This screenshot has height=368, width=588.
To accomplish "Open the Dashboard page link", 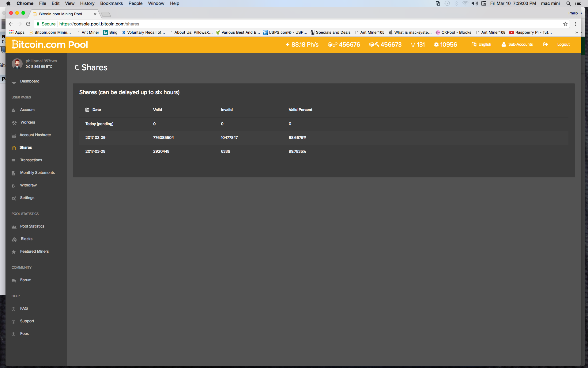I will pos(30,81).
